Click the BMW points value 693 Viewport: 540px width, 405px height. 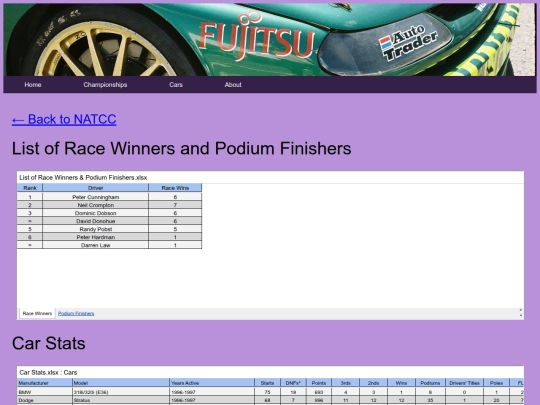click(x=319, y=392)
